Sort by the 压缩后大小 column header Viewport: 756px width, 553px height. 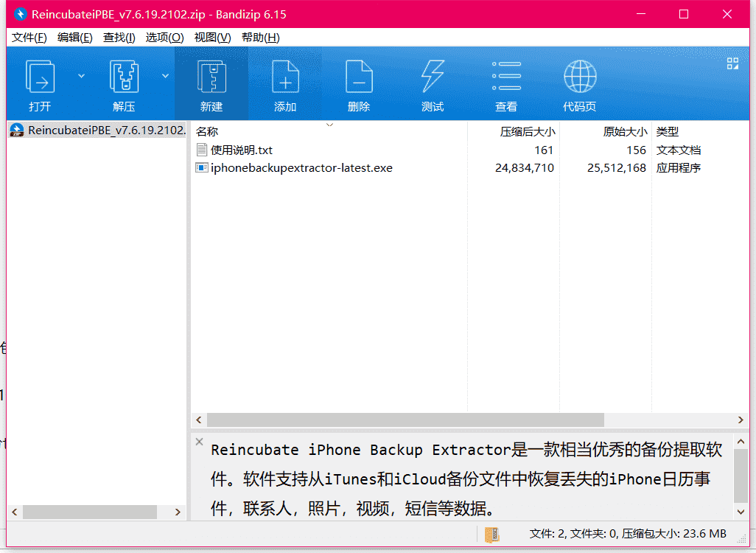(x=528, y=132)
